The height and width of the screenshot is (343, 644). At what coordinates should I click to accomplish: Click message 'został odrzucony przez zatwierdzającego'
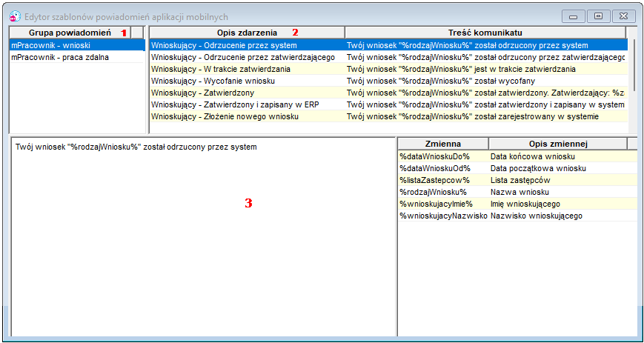tap(487, 57)
